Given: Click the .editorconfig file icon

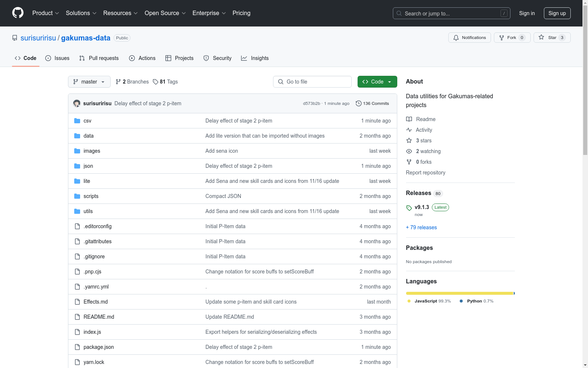Looking at the screenshot, I should pos(77,226).
